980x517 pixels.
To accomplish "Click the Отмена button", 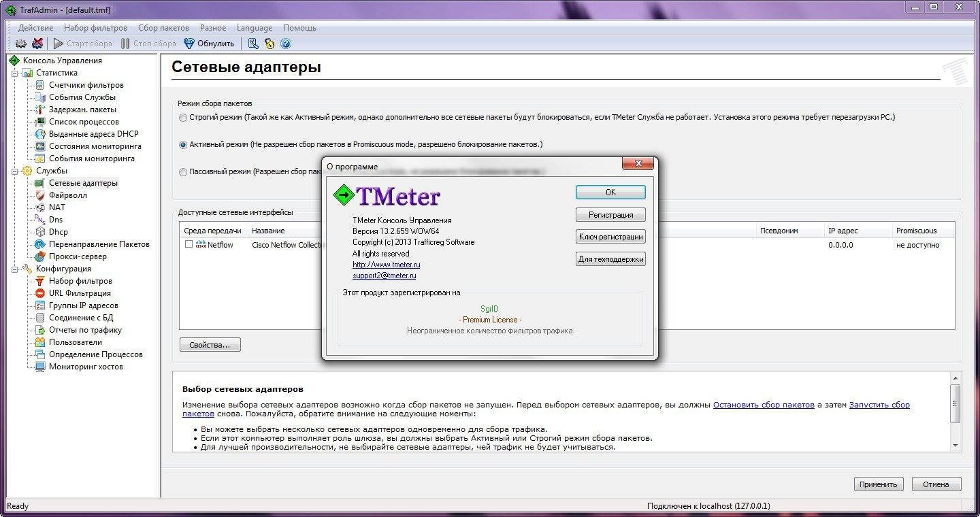I will tap(936, 484).
